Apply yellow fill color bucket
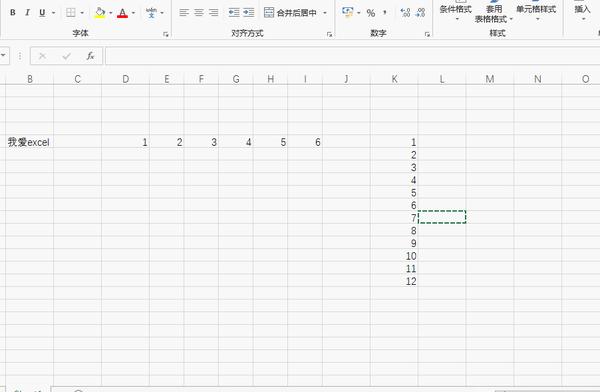 pyautogui.click(x=100, y=13)
